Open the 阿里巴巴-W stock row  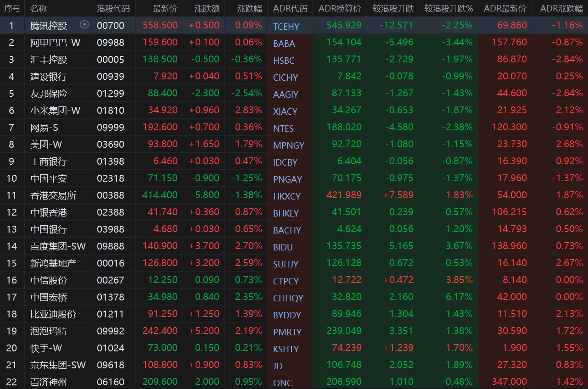pyautogui.click(x=55, y=42)
